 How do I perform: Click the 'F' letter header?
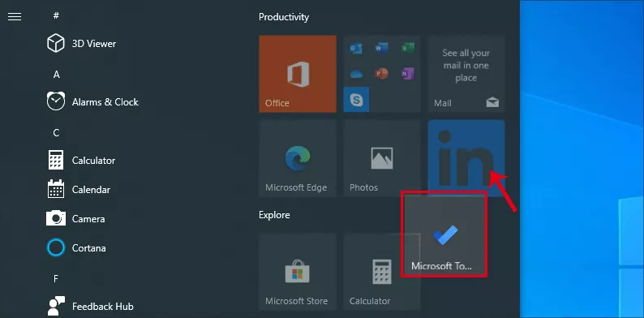pos(56,278)
